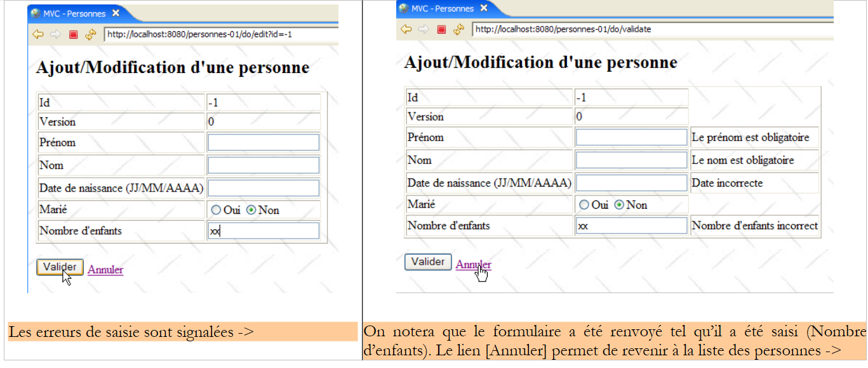
Task: Click the Prénom text field in the edit form
Action: (x=263, y=142)
